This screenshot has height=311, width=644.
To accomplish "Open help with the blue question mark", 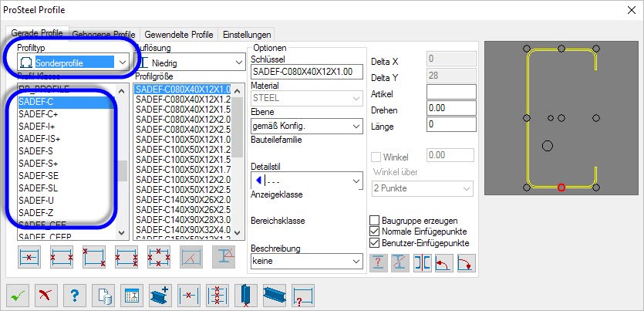I will 74,296.
